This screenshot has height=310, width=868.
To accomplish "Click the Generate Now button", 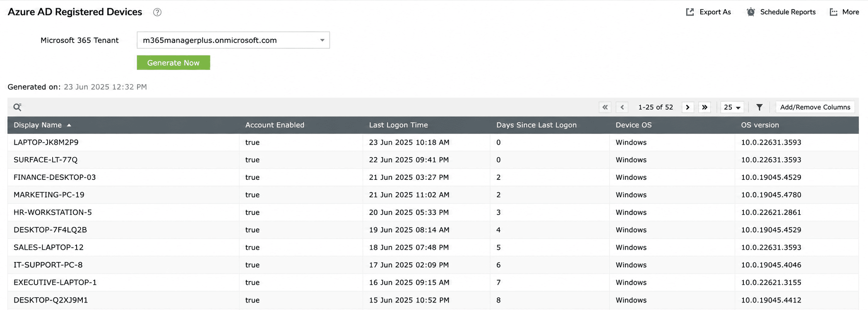I will tap(173, 63).
